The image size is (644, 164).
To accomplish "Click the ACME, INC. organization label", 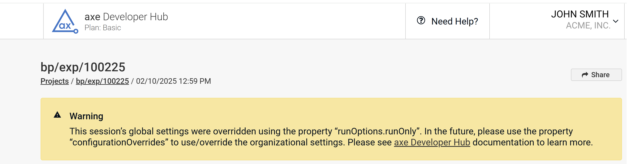I will 588,26.
